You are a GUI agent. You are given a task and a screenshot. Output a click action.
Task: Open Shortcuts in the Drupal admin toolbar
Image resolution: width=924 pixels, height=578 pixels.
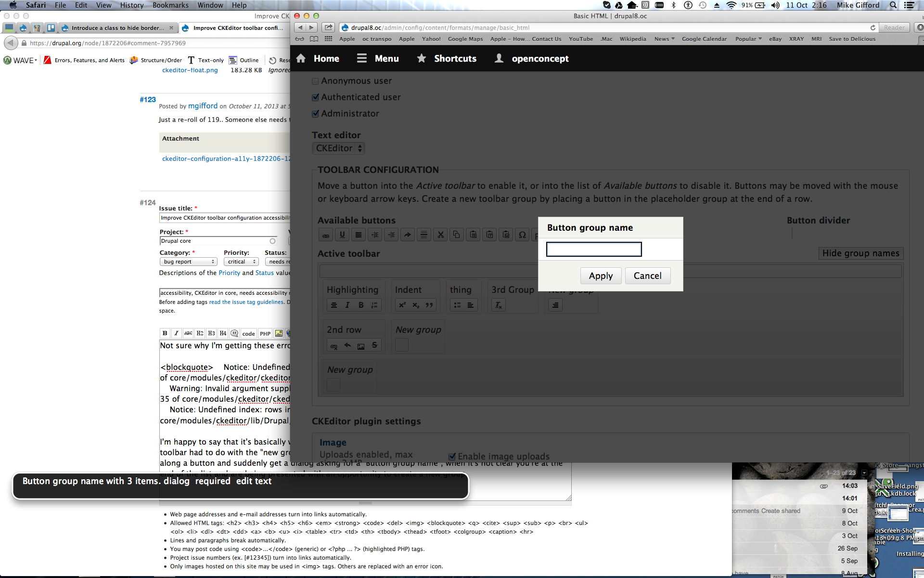coord(447,59)
